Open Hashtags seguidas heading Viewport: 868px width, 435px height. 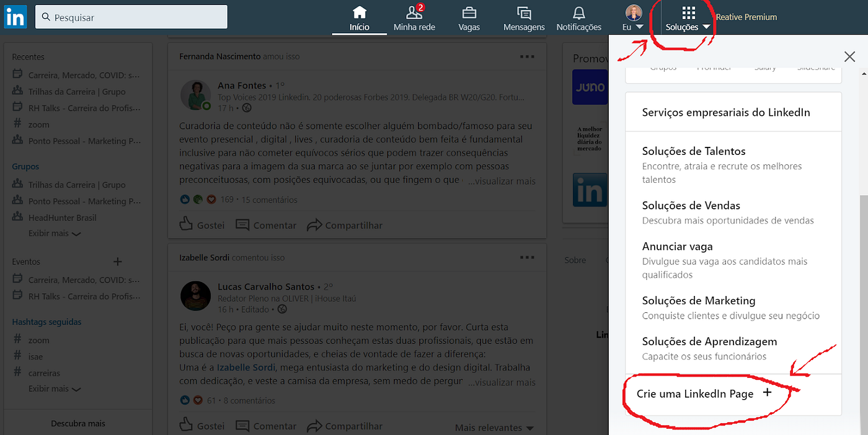pos(46,322)
